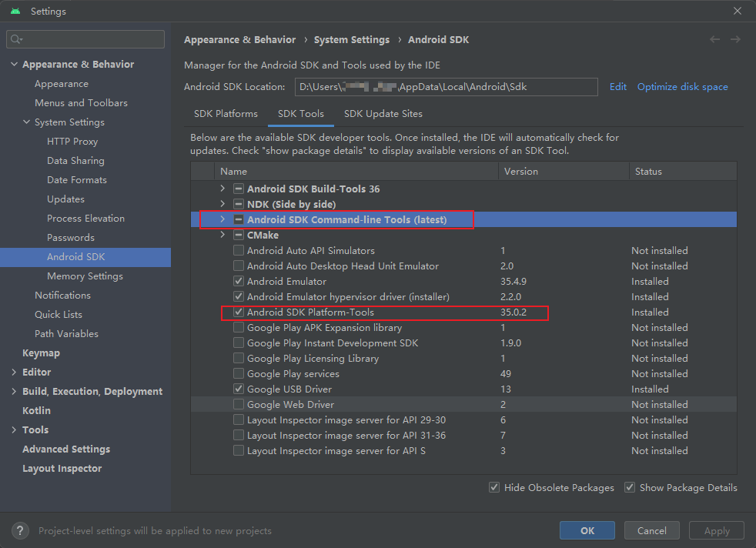This screenshot has width=756, height=548.
Task: Select HTTP Proxy in sidebar
Action: click(x=72, y=142)
